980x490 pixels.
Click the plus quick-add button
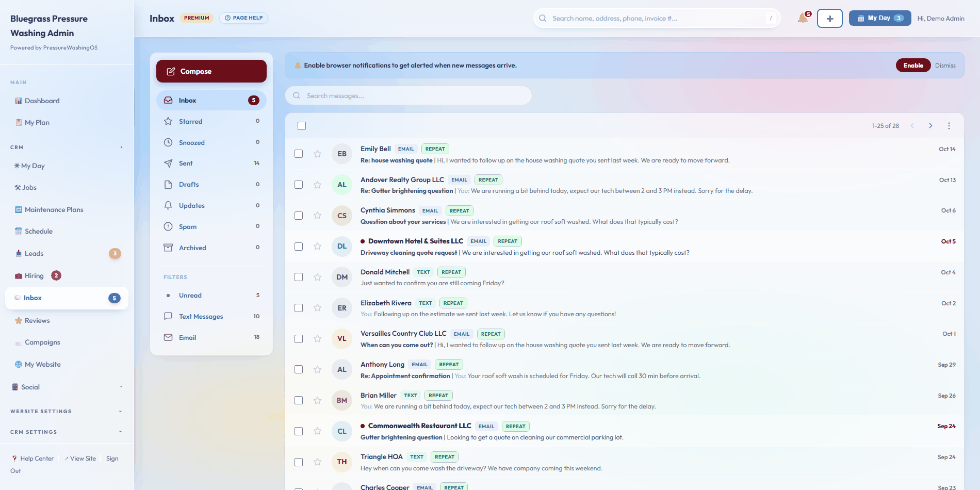pos(829,18)
